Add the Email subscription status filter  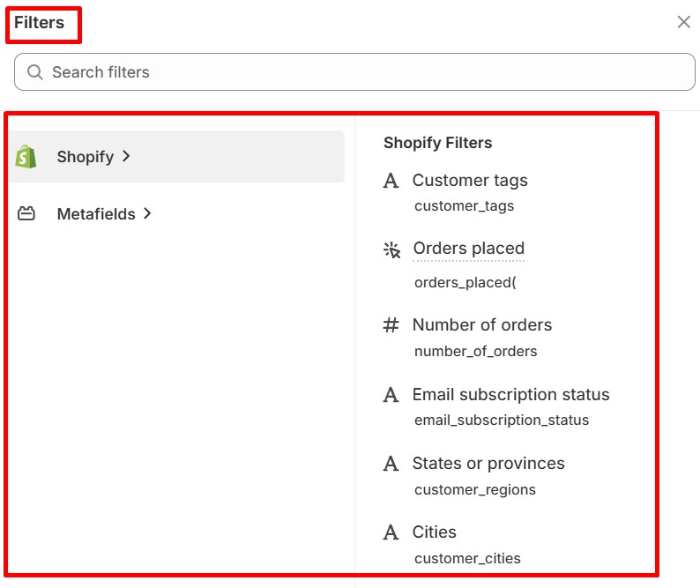point(510,395)
